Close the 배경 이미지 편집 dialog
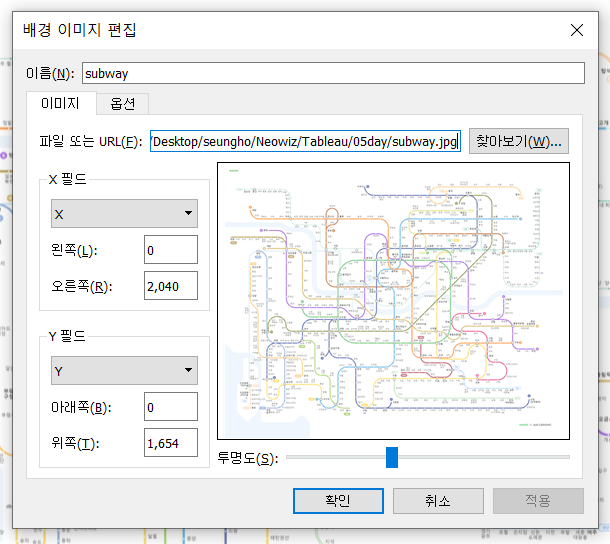The image size is (610, 544). click(577, 30)
